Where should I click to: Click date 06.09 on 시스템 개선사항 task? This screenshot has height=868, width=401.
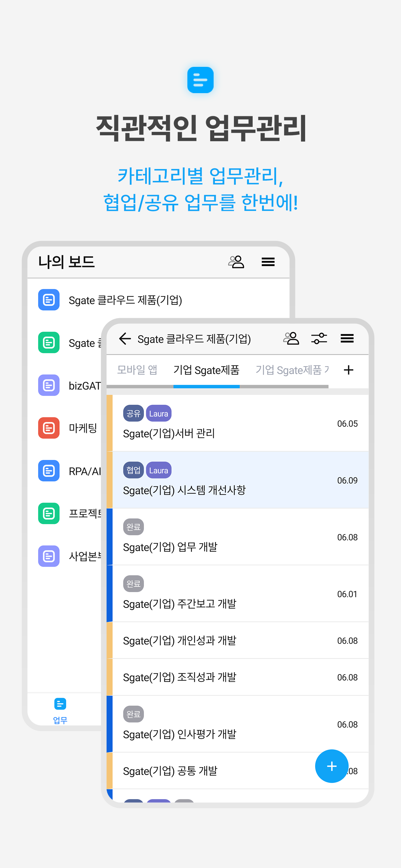point(348,481)
